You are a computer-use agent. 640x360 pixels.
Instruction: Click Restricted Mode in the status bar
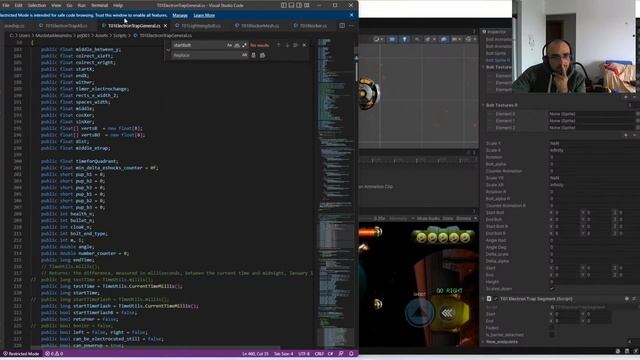pyautogui.click(x=21, y=354)
